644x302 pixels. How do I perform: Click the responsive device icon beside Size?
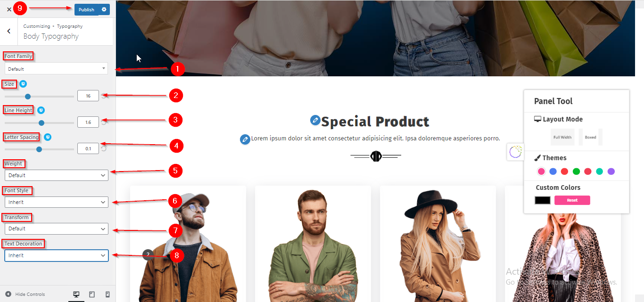(x=23, y=84)
